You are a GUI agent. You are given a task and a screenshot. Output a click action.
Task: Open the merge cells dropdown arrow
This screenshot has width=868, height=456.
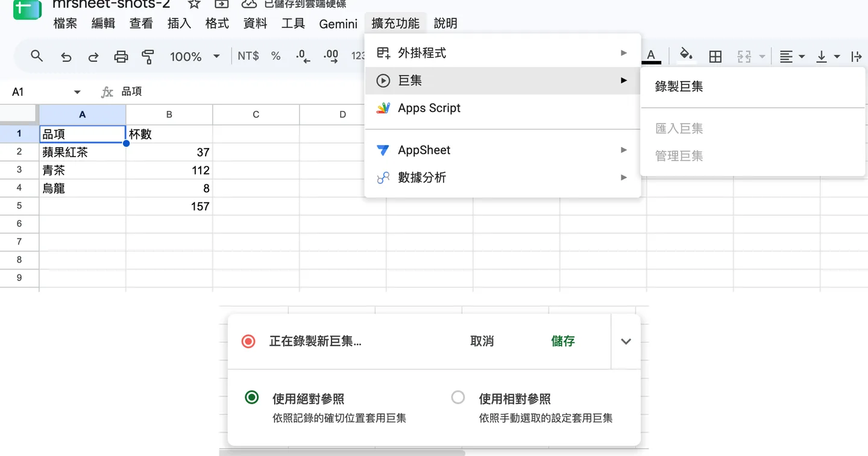[762, 57]
